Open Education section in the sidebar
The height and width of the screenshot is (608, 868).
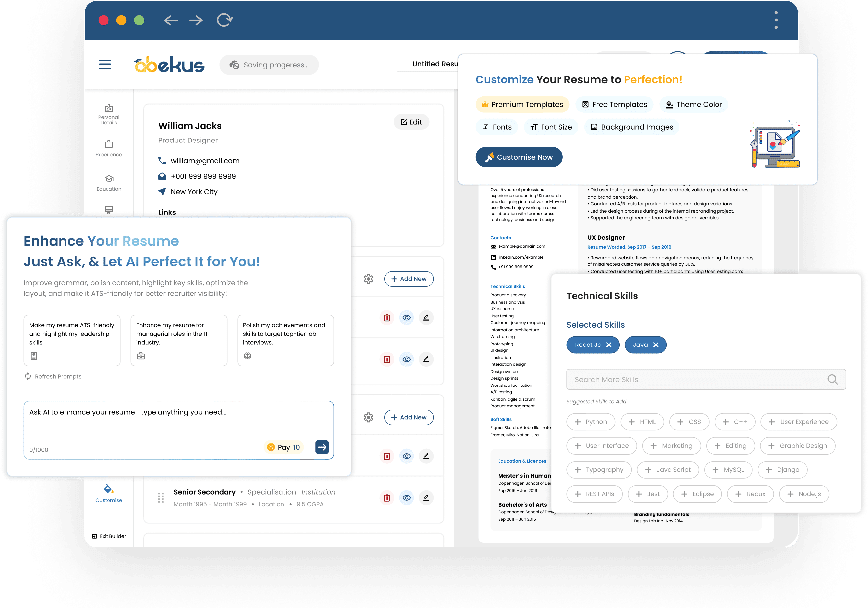(x=109, y=183)
